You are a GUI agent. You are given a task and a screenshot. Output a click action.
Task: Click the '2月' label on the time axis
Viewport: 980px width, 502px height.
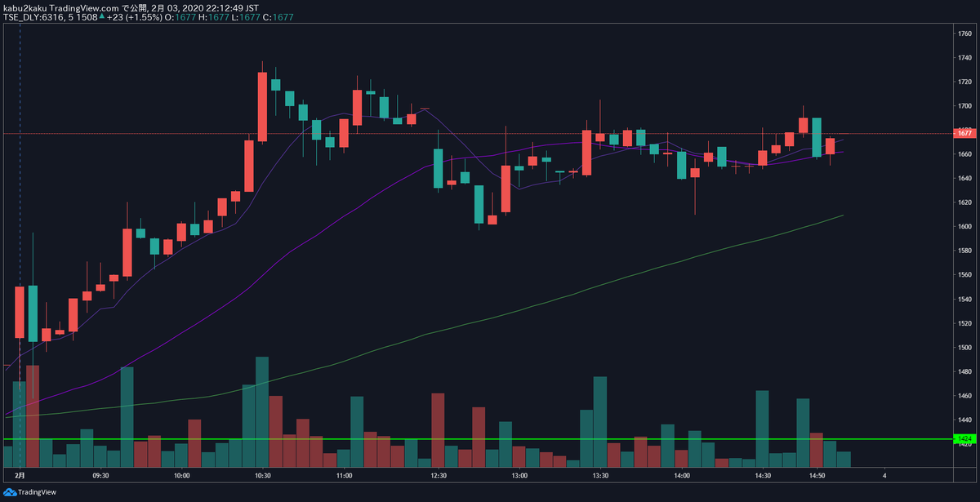[21, 473]
